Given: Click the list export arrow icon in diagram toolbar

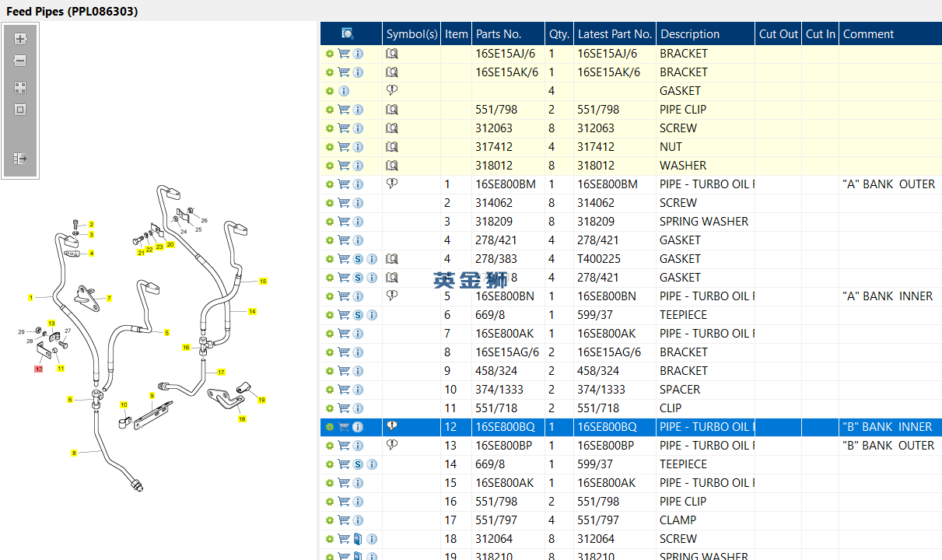Looking at the screenshot, I should click(x=20, y=159).
